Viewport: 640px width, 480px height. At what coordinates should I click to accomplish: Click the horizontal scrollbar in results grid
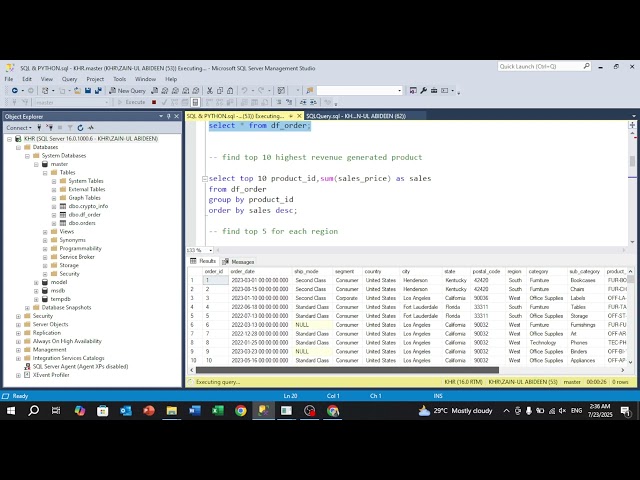click(x=347, y=370)
